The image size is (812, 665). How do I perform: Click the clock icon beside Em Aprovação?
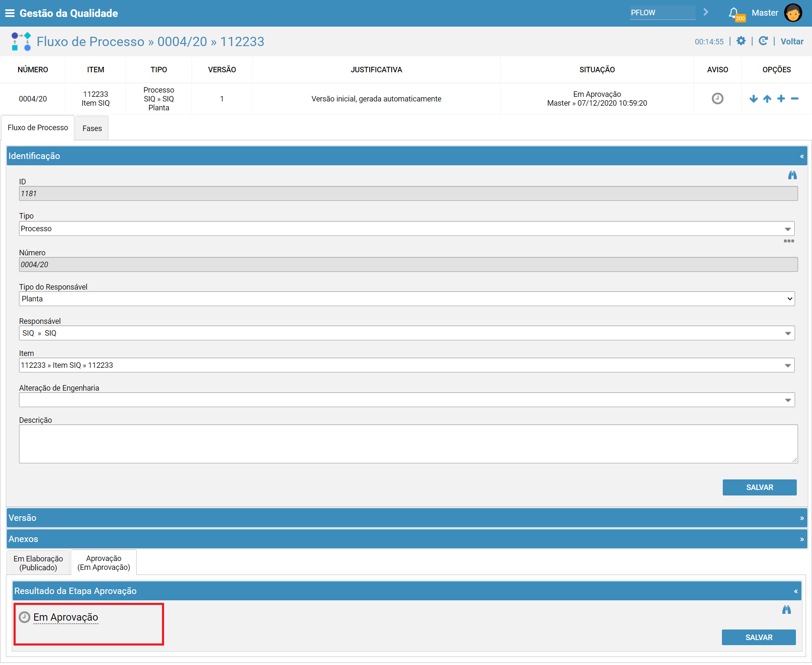click(x=25, y=617)
